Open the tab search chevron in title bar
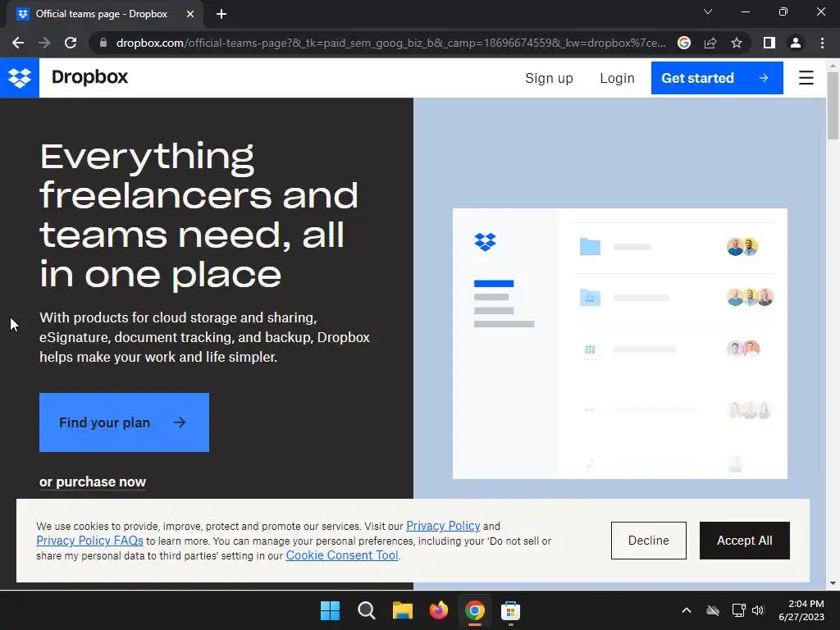Image resolution: width=840 pixels, height=630 pixels. click(708, 11)
